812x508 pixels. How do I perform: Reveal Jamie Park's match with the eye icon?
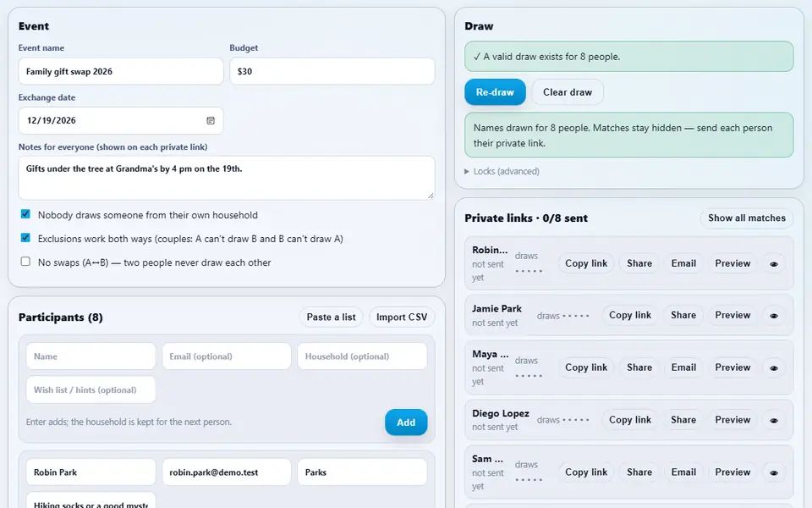(x=774, y=316)
